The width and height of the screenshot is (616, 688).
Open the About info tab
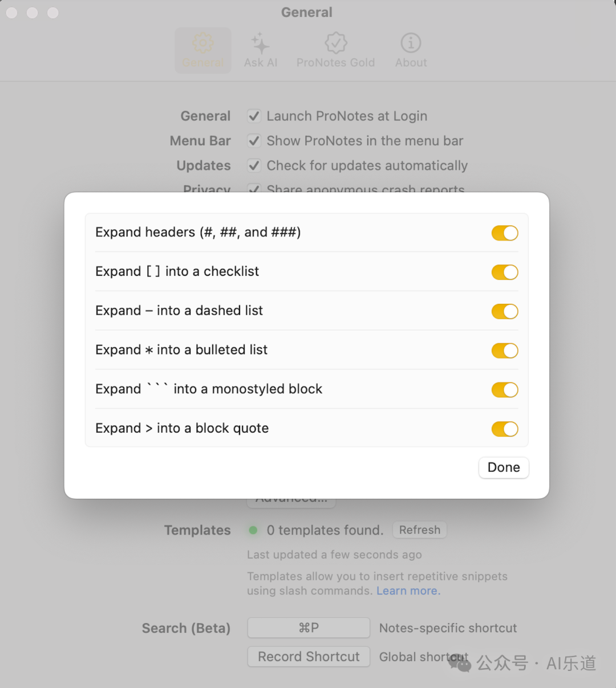pos(411,50)
